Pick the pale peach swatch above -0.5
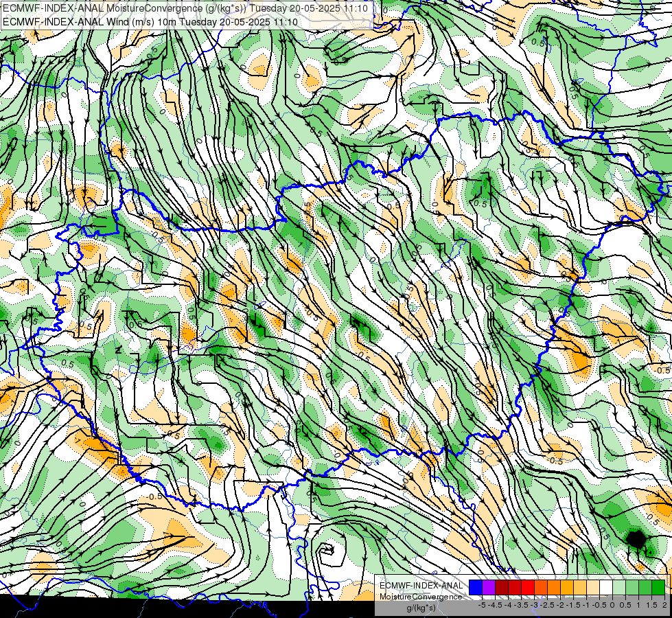Screen dimensions: 672x618 593,587
